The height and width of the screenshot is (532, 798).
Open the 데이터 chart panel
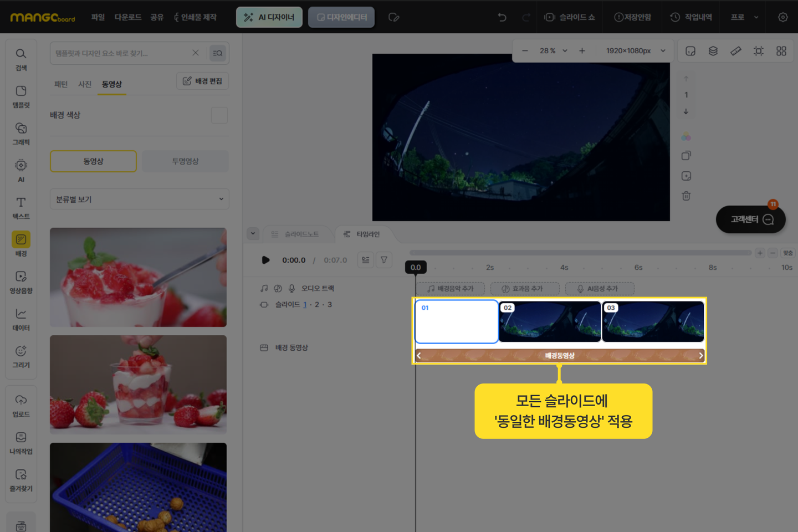click(21, 319)
